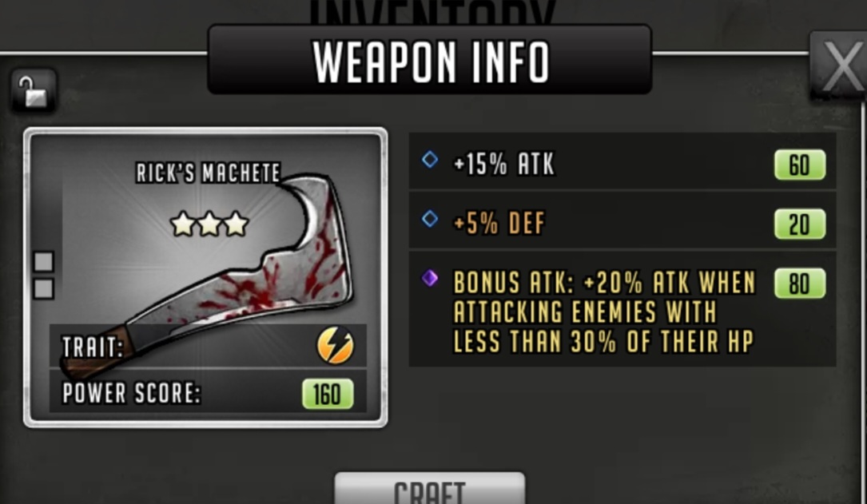Select the +5% DEF stat row
The height and width of the screenshot is (504, 867).
[622, 220]
